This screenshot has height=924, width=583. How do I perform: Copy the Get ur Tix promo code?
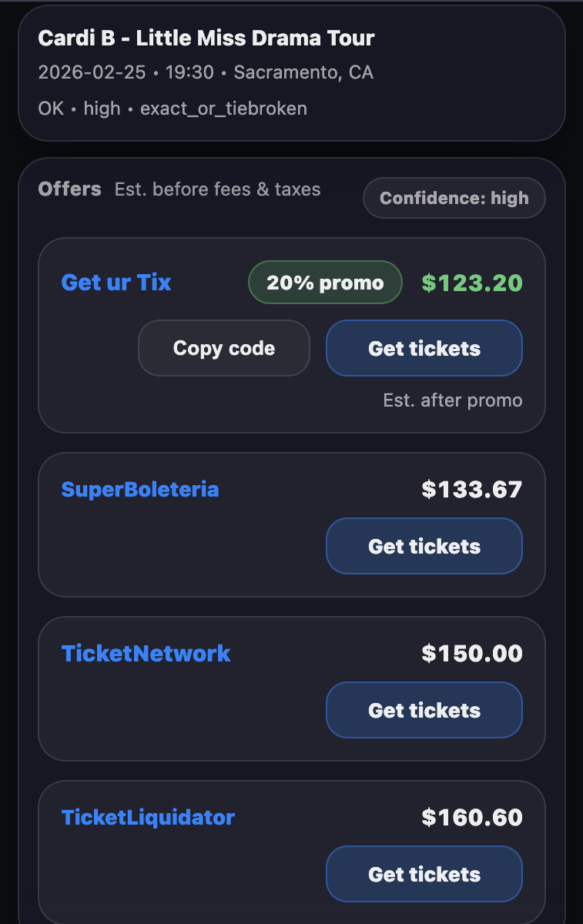coord(223,348)
